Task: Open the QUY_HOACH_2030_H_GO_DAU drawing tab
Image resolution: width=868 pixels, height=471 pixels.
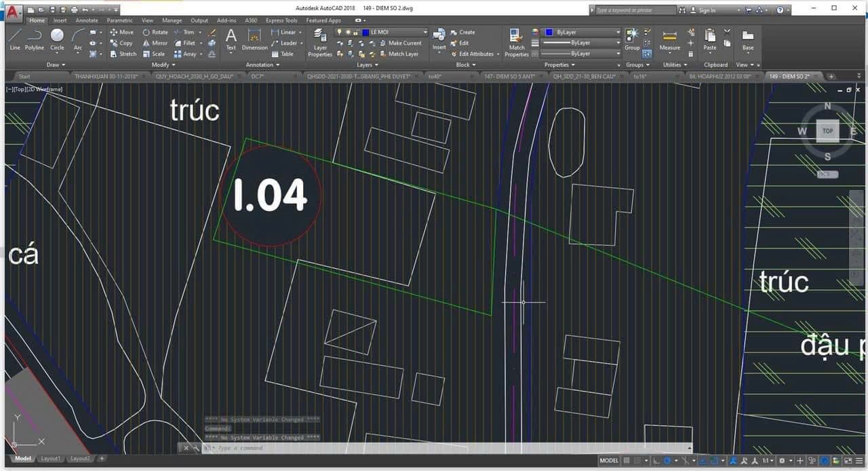Action: pos(194,77)
